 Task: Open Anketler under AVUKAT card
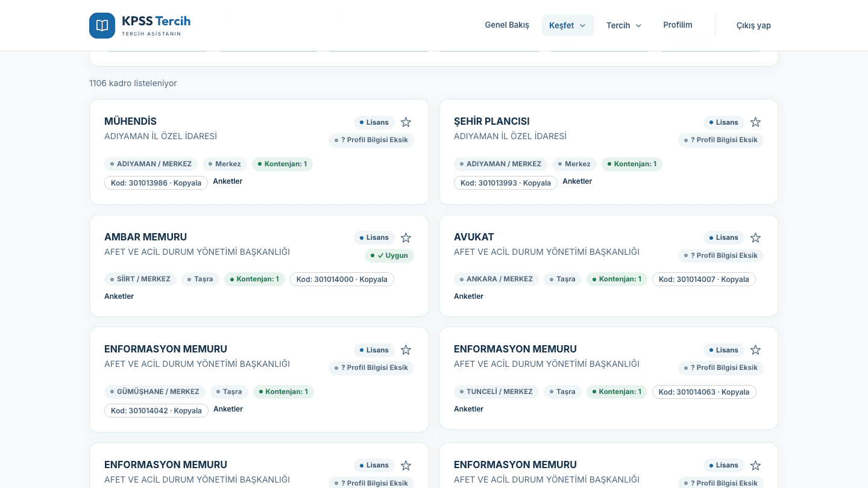click(469, 296)
